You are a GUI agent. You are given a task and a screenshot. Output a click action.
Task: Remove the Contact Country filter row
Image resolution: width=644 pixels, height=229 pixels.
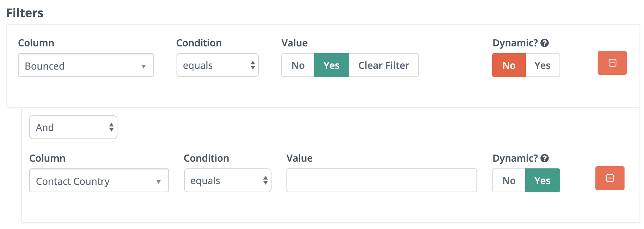coord(610,178)
